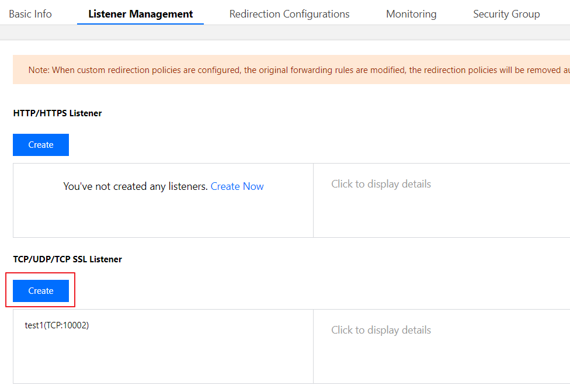The width and height of the screenshot is (570, 392).
Task: Open the Basic Info tab
Action: pyautogui.click(x=30, y=14)
